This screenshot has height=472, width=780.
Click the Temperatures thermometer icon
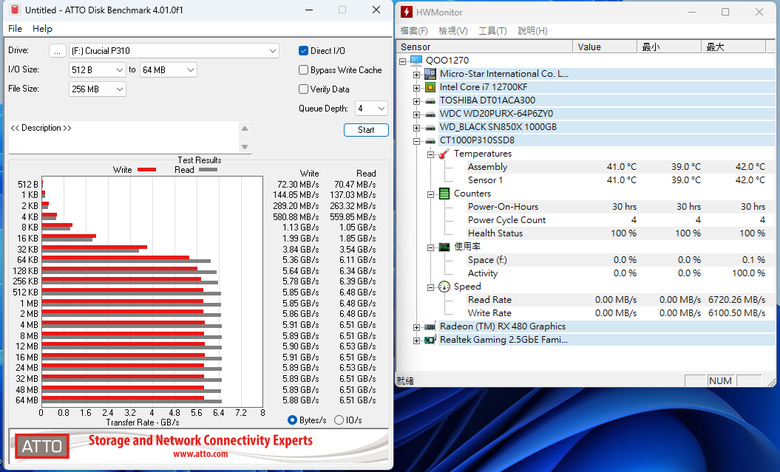[444, 154]
